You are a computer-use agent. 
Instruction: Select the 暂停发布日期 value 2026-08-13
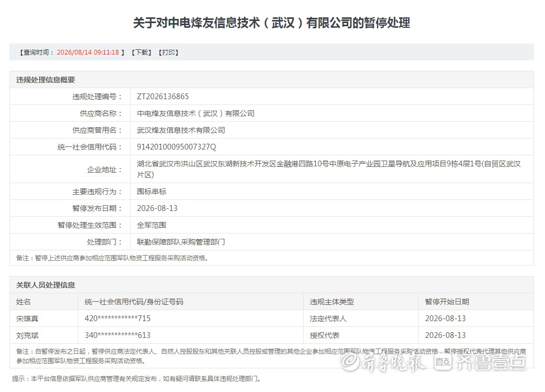(x=157, y=208)
